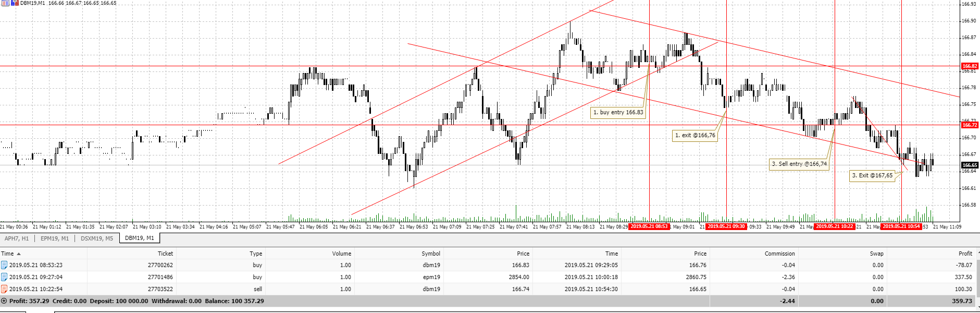This screenshot has width=980, height=313.
Task: Switch to the EPM19, M1 chart tab
Action: (55, 238)
